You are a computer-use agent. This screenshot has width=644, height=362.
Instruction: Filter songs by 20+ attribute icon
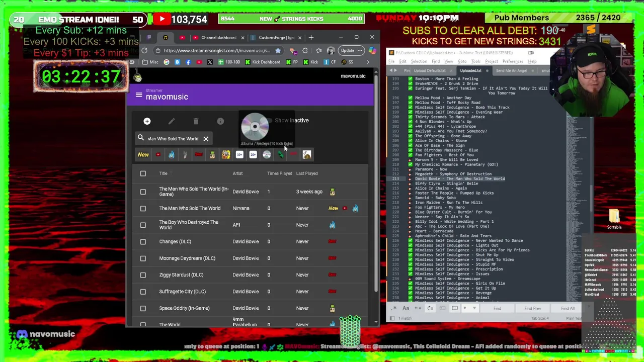[253, 155]
